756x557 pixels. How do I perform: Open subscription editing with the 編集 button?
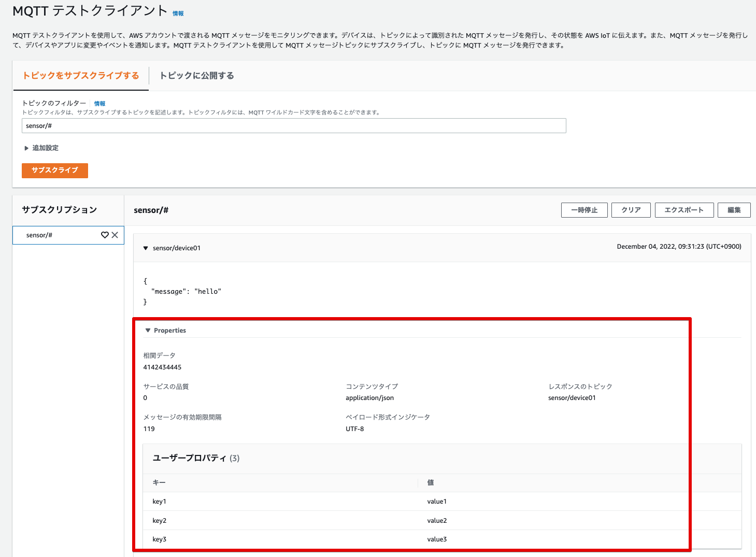coord(734,210)
